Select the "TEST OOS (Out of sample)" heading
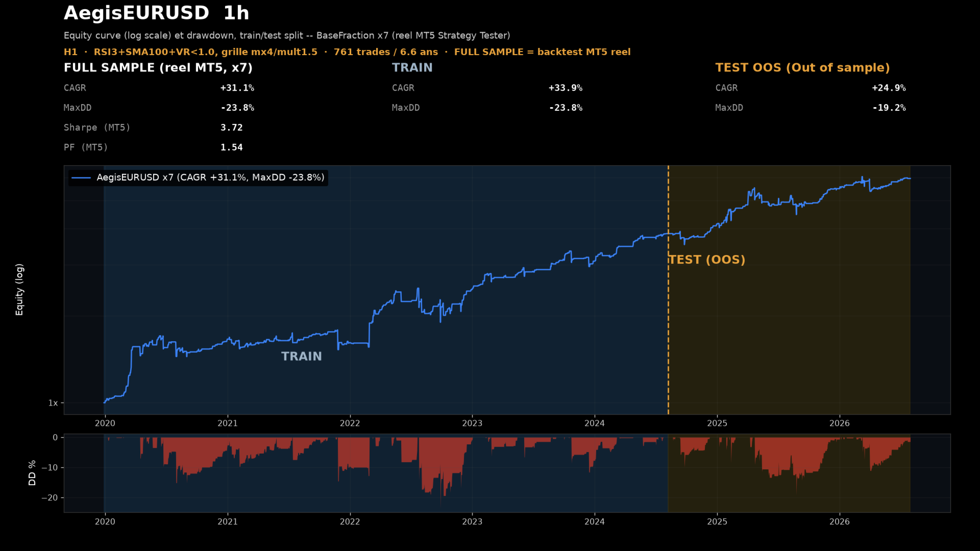The image size is (980, 551). [x=802, y=68]
